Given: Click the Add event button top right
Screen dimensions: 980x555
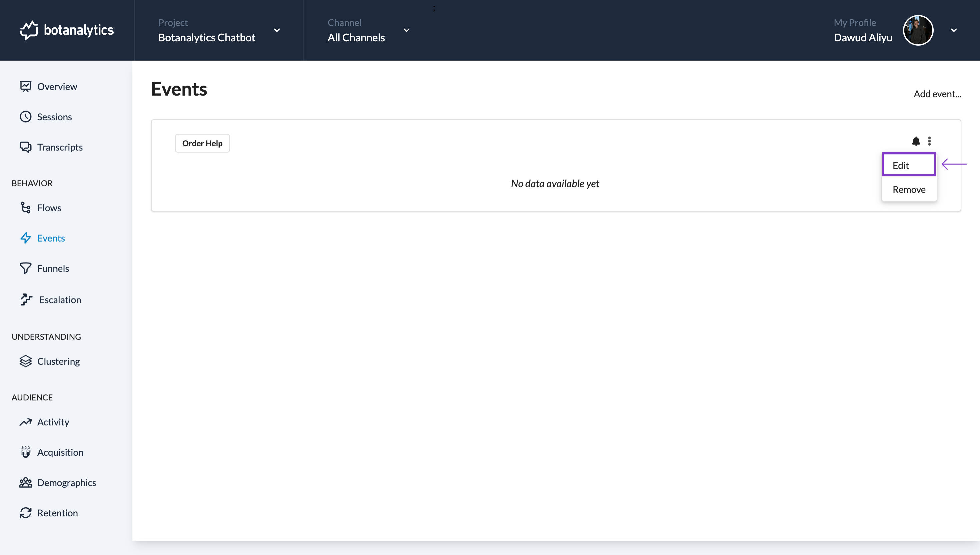Looking at the screenshot, I should click(938, 94).
